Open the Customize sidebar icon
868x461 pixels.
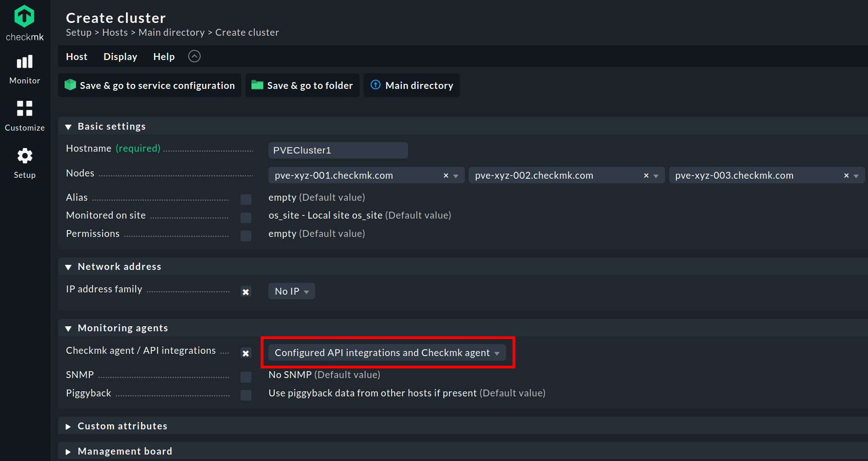coord(25,109)
